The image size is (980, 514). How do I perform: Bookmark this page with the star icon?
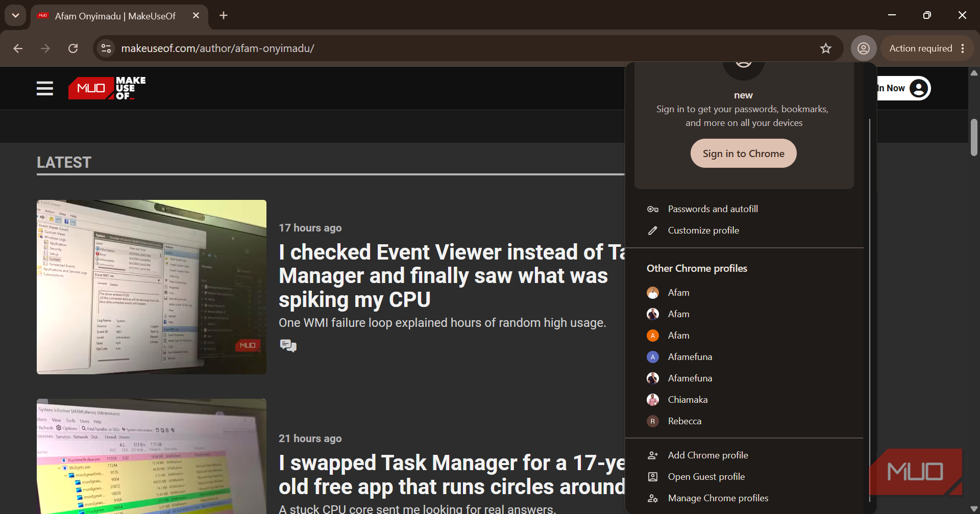826,48
